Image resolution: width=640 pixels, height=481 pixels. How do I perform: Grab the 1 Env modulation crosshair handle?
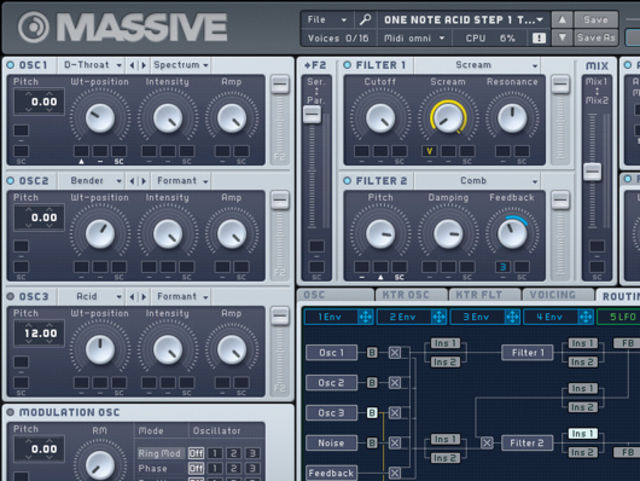[x=365, y=317]
